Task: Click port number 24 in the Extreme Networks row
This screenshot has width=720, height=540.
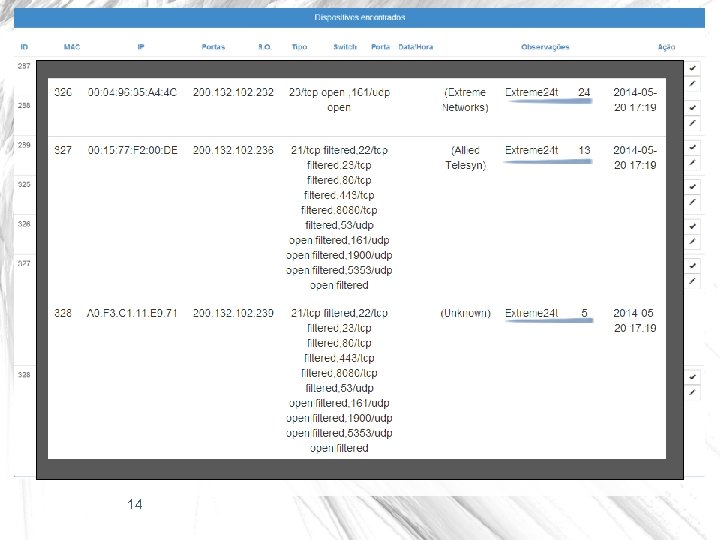Action: (x=584, y=92)
